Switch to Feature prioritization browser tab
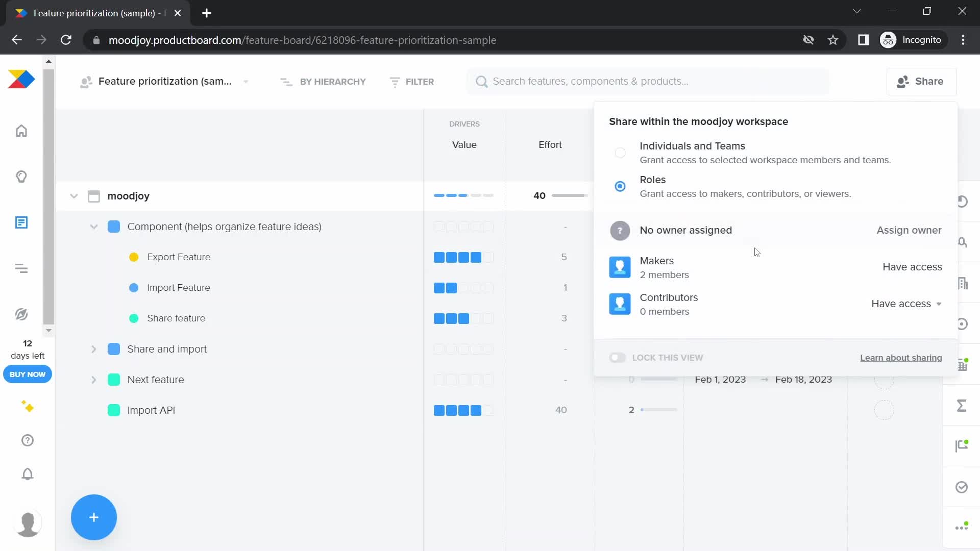Image resolution: width=980 pixels, height=551 pixels. (97, 13)
